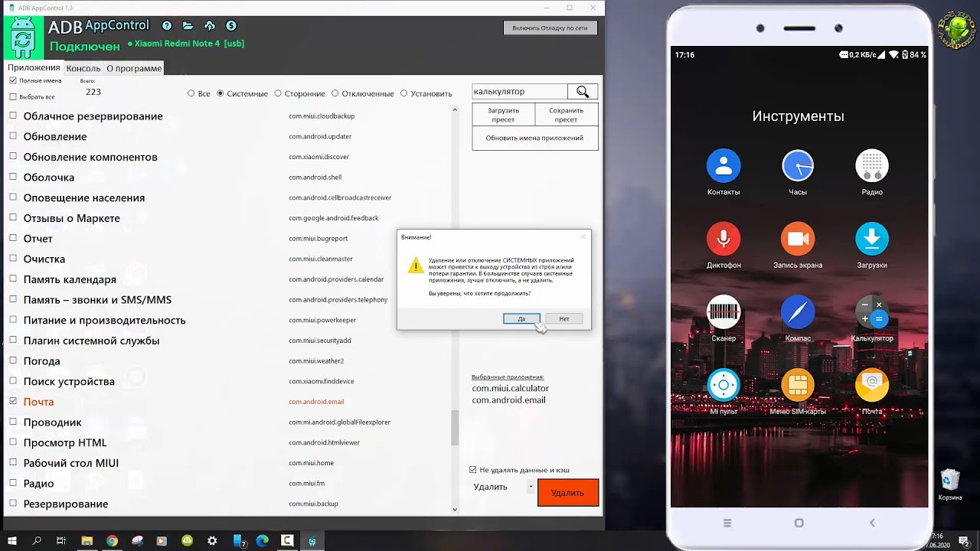Select the Сторонние filter radio button

click(278, 93)
